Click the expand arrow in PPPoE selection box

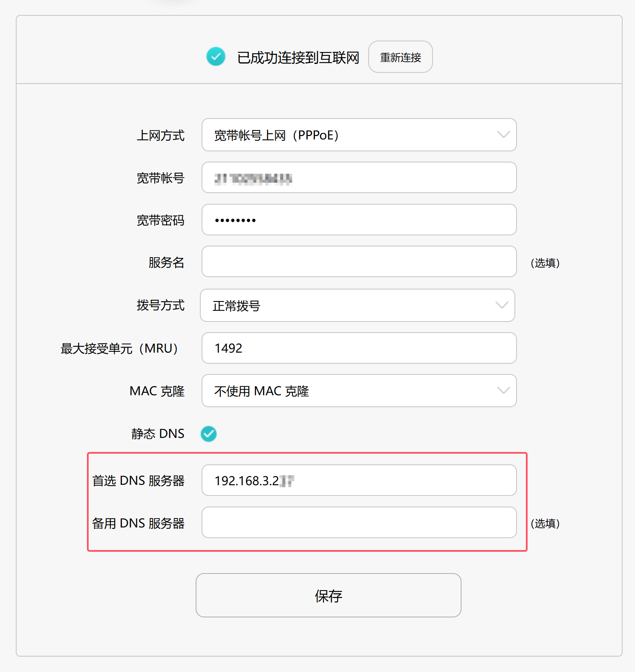coord(503,135)
